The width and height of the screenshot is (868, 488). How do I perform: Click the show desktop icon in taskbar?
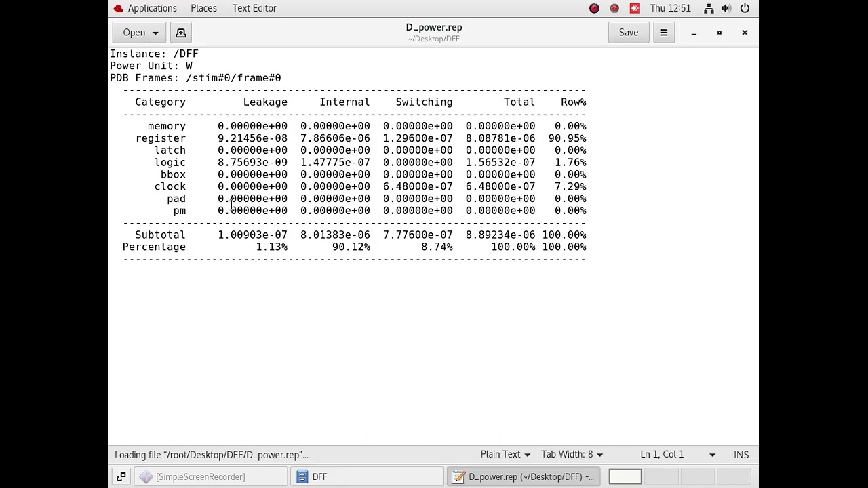point(121,476)
